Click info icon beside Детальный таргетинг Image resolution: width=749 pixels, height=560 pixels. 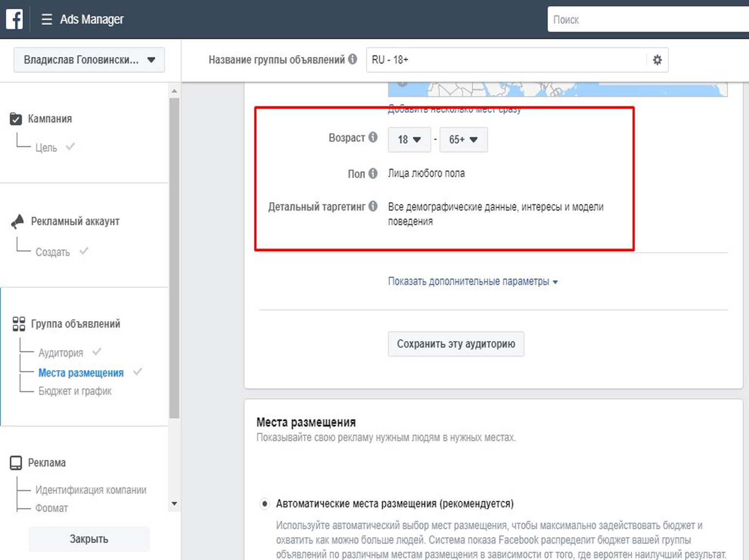(x=373, y=206)
